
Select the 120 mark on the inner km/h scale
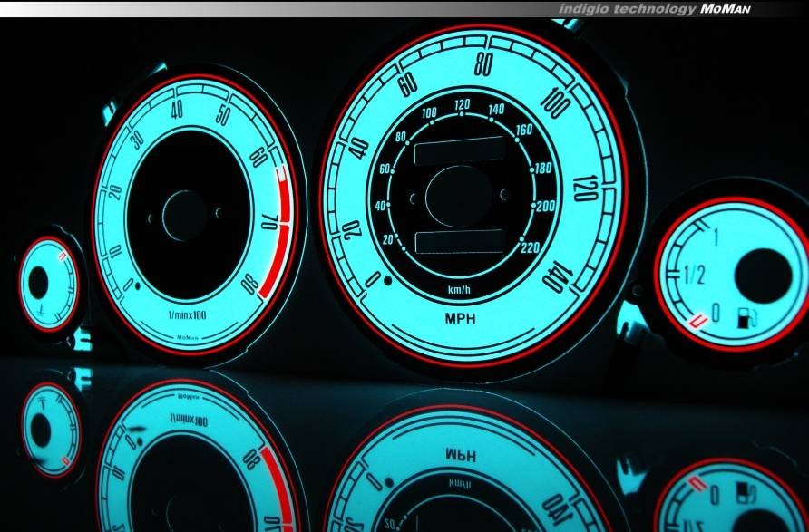(463, 105)
